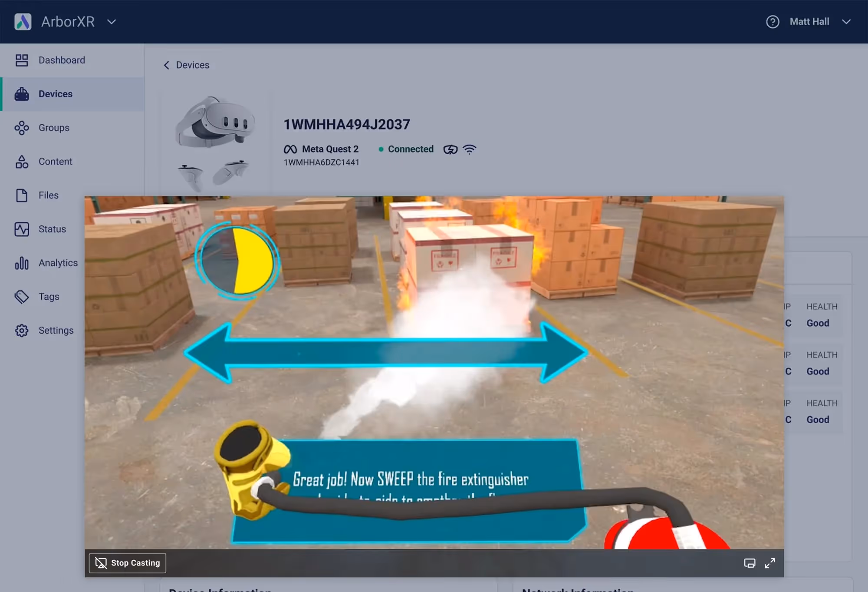
Task: Click the back chevron beside Devices
Action: click(x=166, y=65)
